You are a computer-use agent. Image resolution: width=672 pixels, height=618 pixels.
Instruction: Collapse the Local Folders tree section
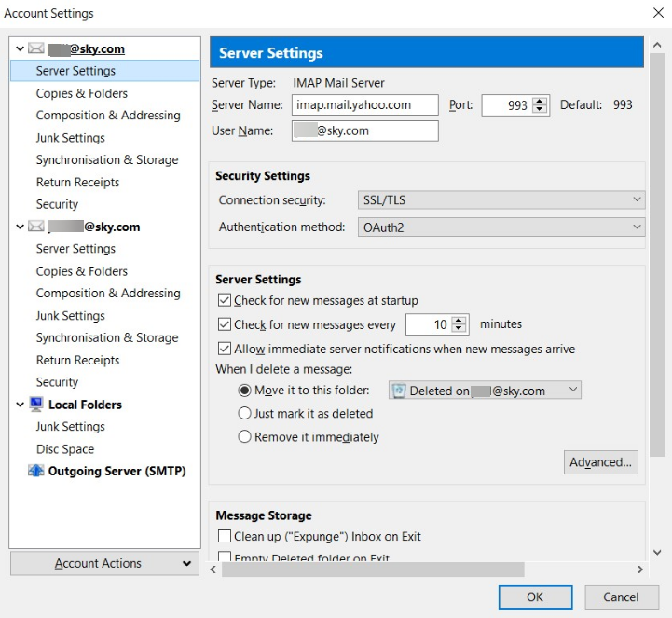(x=20, y=405)
